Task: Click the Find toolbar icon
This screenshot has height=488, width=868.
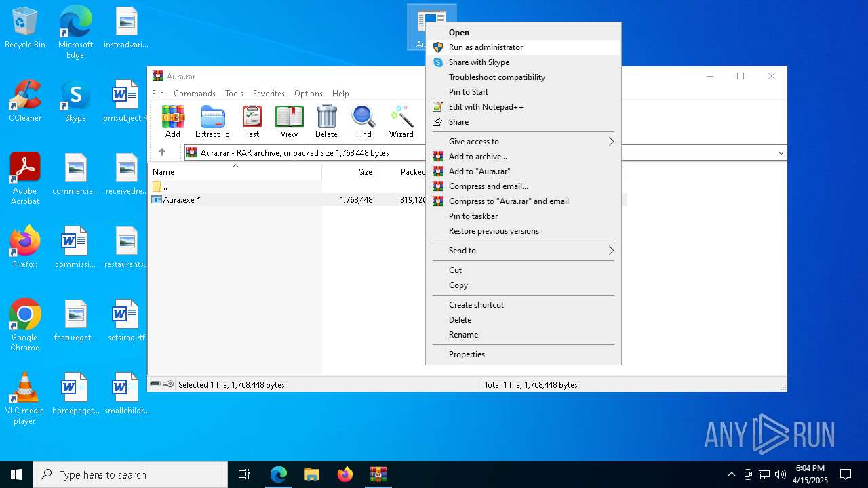Action: click(x=363, y=122)
